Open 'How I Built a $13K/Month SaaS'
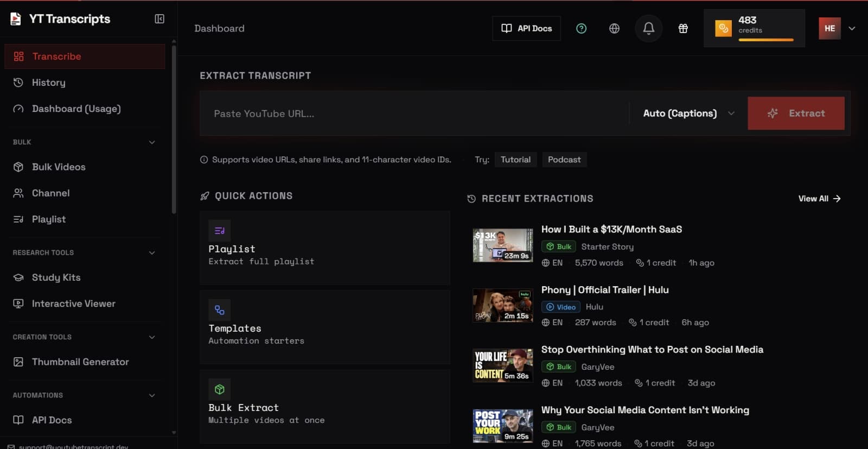This screenshot has width=868, height=449. point(611,229)
